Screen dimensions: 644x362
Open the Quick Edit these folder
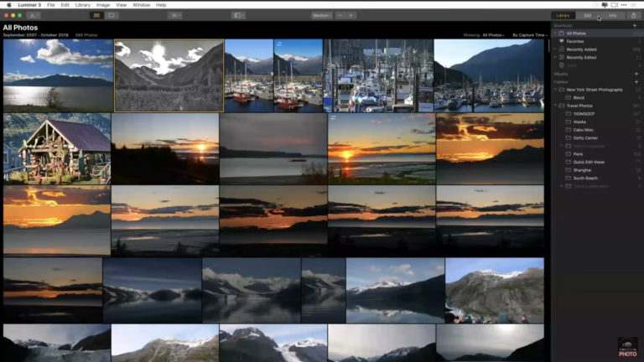tap(597, 162)
